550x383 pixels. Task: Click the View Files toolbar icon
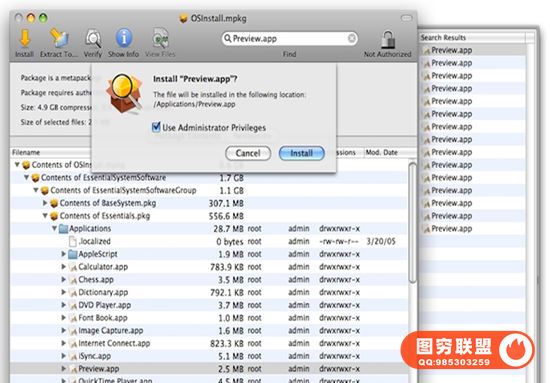click(160, 38)
